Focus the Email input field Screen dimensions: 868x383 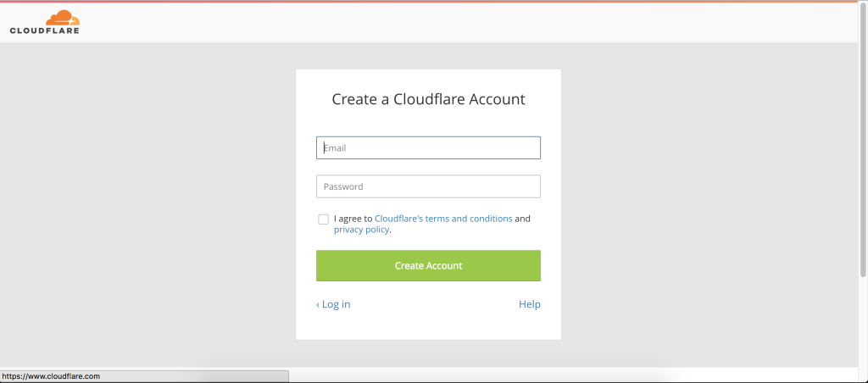click(428, 147)
